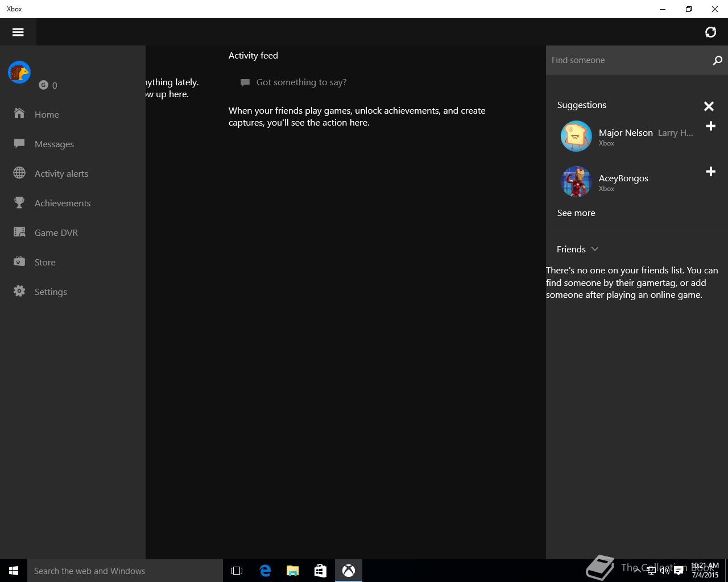Open the hedgehog profile avatar
728x582 pixels.
(19, 72)
